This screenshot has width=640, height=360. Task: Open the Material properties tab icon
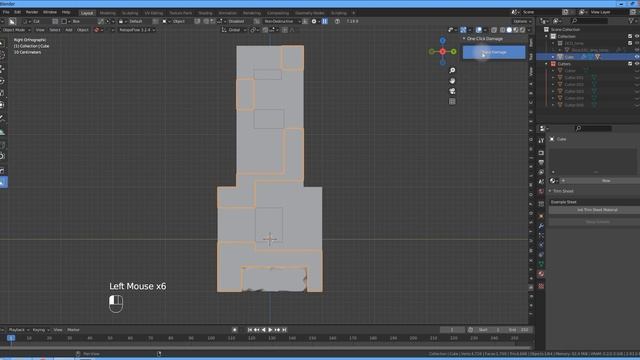click(541, 274)
